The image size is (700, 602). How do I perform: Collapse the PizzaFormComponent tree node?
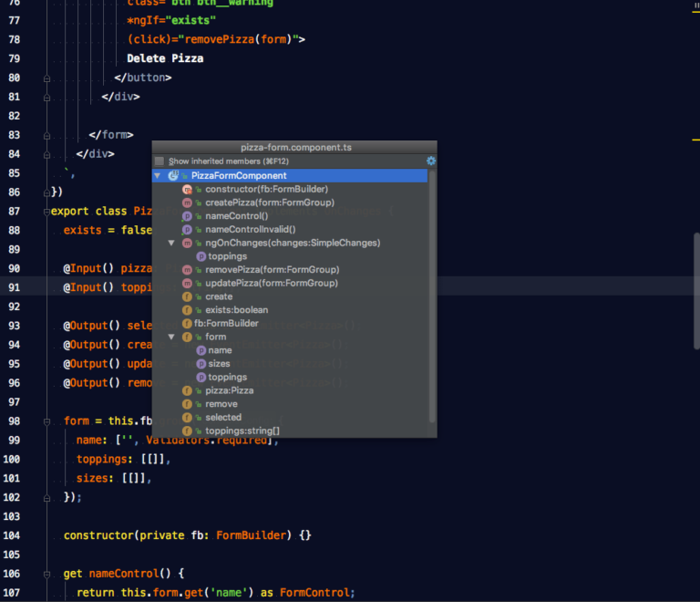point(158,175)
